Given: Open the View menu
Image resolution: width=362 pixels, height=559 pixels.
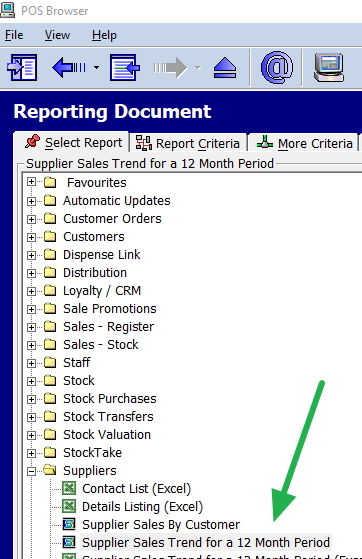Looking at the screenshot, I should (x=57, y=35).
